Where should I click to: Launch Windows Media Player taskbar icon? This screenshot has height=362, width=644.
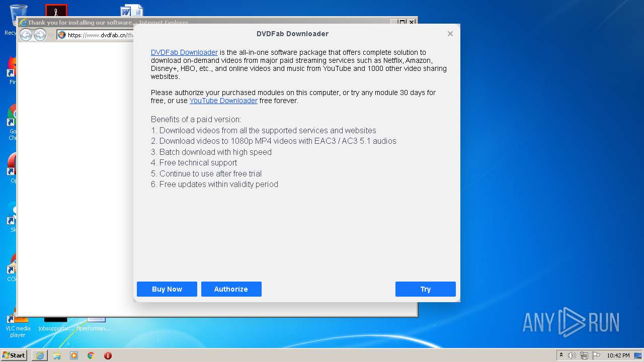pos(74,355)
